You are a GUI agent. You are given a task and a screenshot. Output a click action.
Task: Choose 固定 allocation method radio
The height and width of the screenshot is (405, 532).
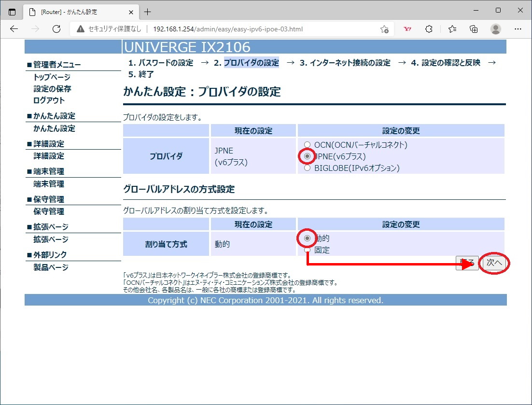click(307, 250)
